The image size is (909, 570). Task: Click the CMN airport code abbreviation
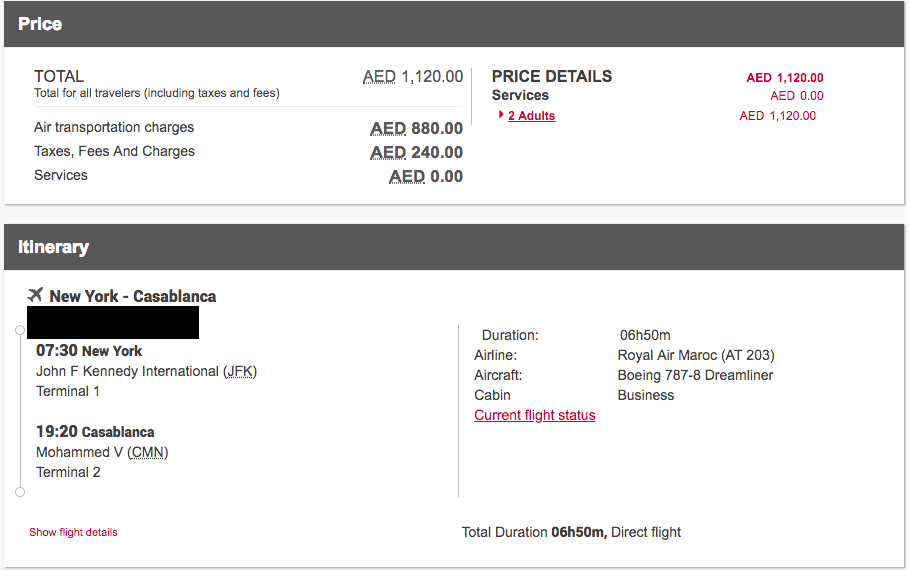pos(147,452)
